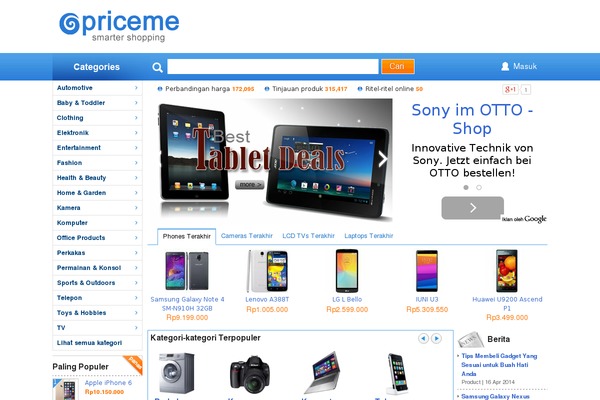Click the more button on tablet banner

pyautogui.click(x=249, y=184)
